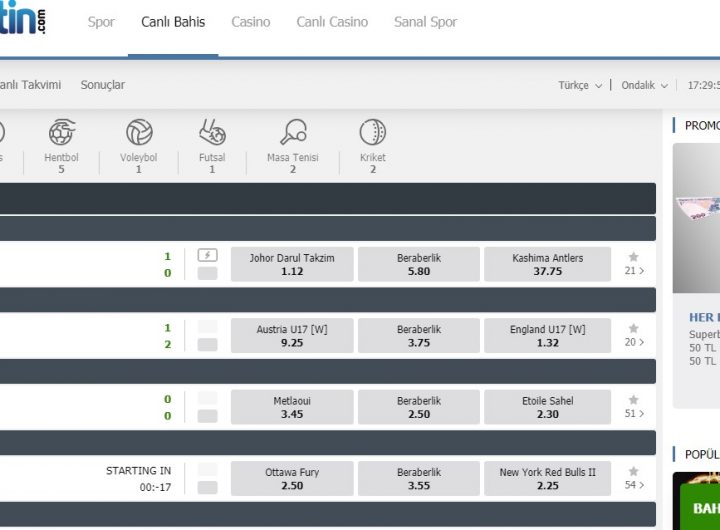
Task: Bet on Beraberlik at 3.55
Action: 419,479
